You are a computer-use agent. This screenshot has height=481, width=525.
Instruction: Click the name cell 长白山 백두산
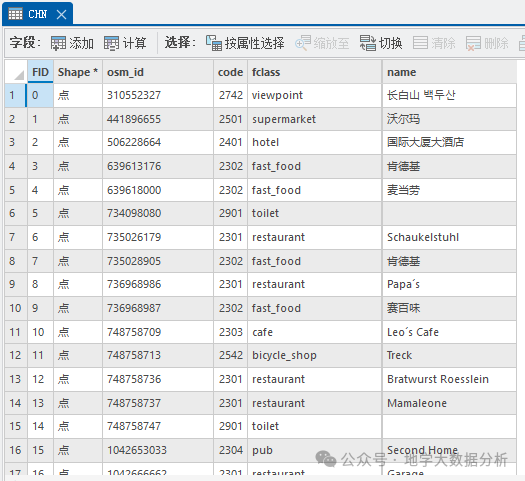pyautogui.click(x=449, y=95)
